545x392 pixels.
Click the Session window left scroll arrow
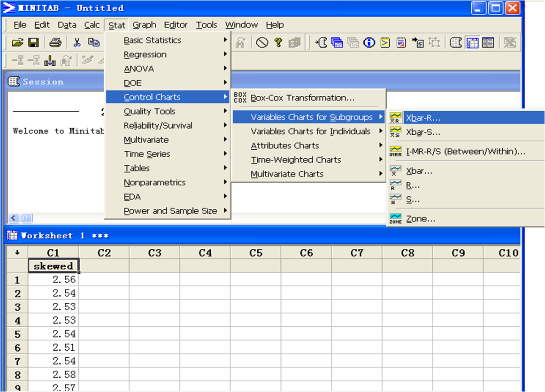[x=14, y=218]
